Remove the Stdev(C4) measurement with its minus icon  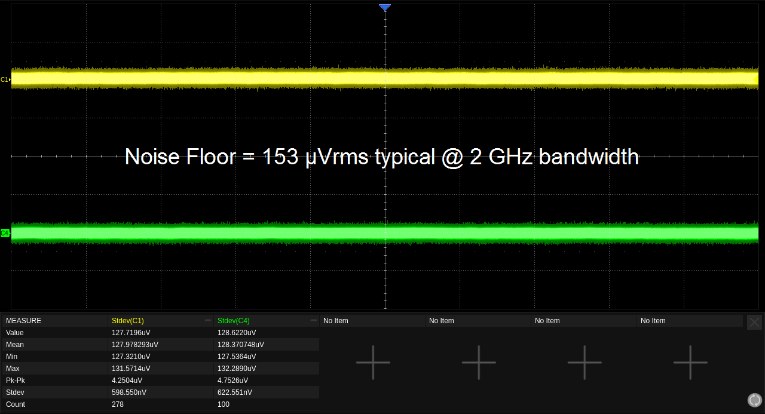[x=314, y=320]
